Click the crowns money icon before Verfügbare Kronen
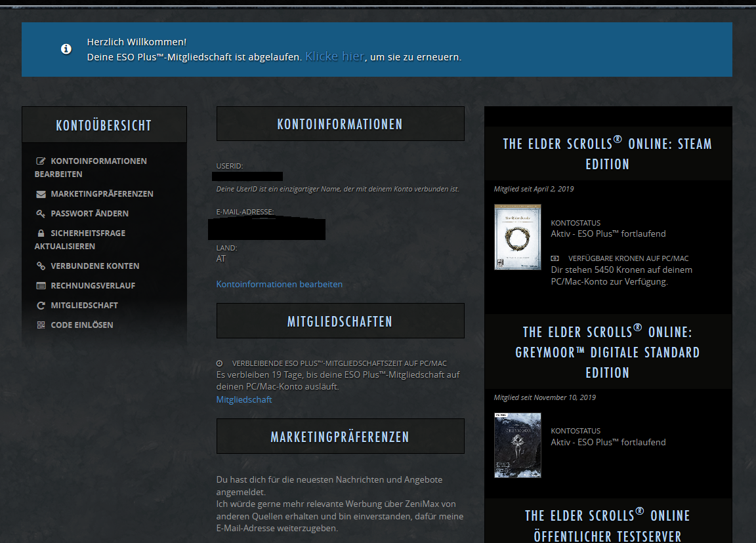This screenshot has width=756, height=543. (x=555, y=259)
